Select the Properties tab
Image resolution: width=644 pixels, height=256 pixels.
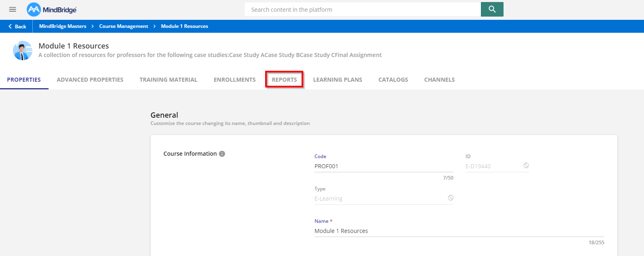tap(24, 80)
